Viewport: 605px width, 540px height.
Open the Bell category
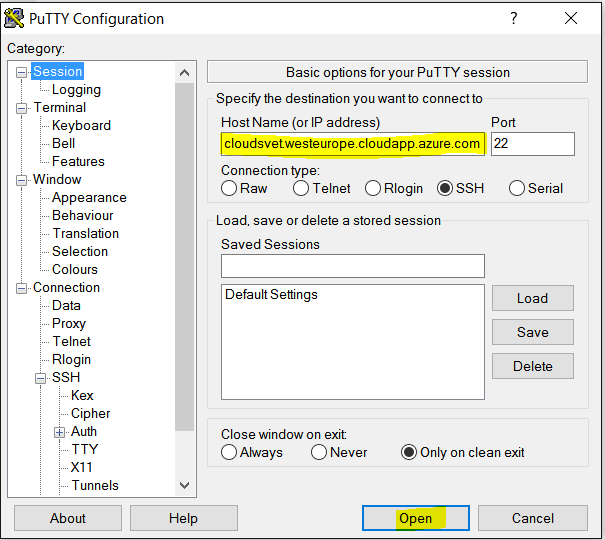64,143
